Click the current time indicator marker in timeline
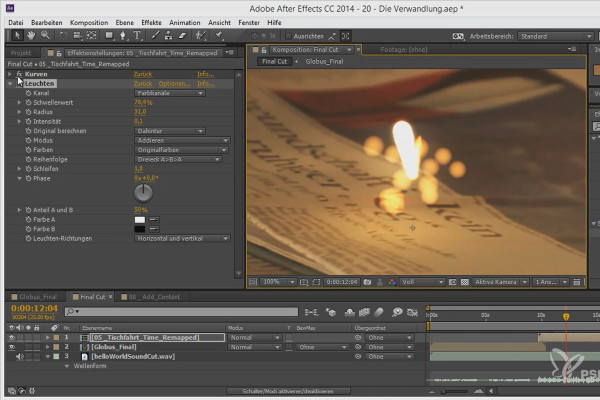Viewport: 600px width, 400px height. (566, 317)
